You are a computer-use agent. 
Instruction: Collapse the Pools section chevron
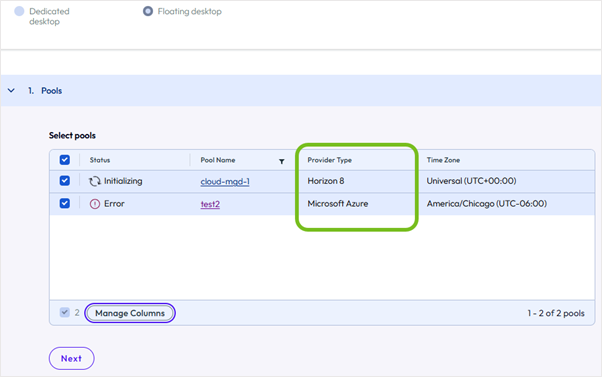pyautogui.click(x=11, y=91)
